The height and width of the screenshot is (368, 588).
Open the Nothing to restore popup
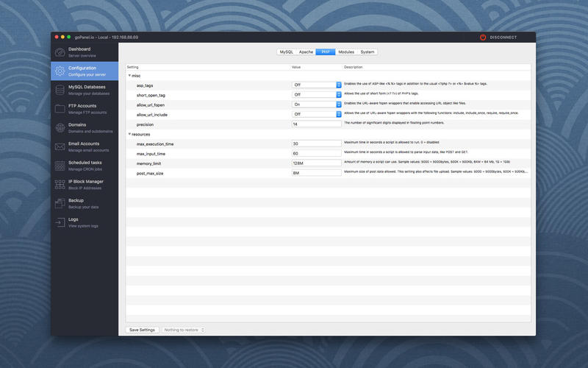183,330
